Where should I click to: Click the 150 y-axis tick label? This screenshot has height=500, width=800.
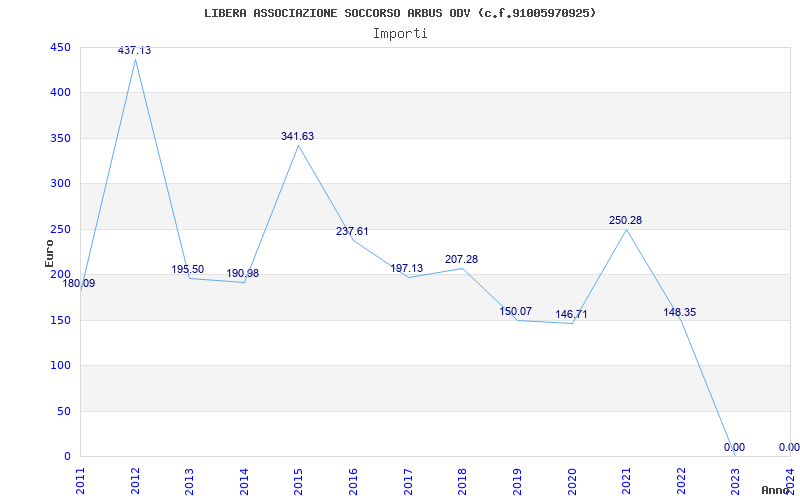point(60,320)
